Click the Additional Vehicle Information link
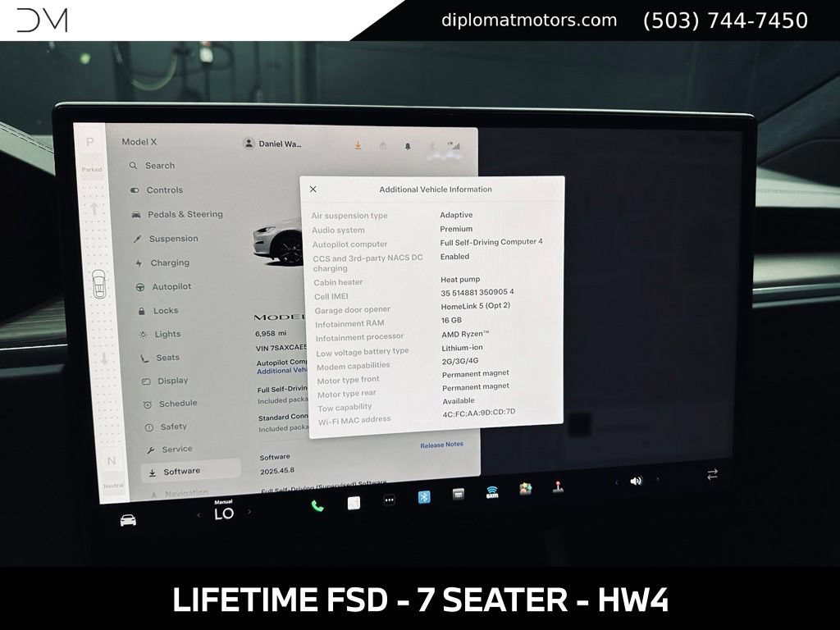This screenshot has height=630, width=840. [282, 370]
